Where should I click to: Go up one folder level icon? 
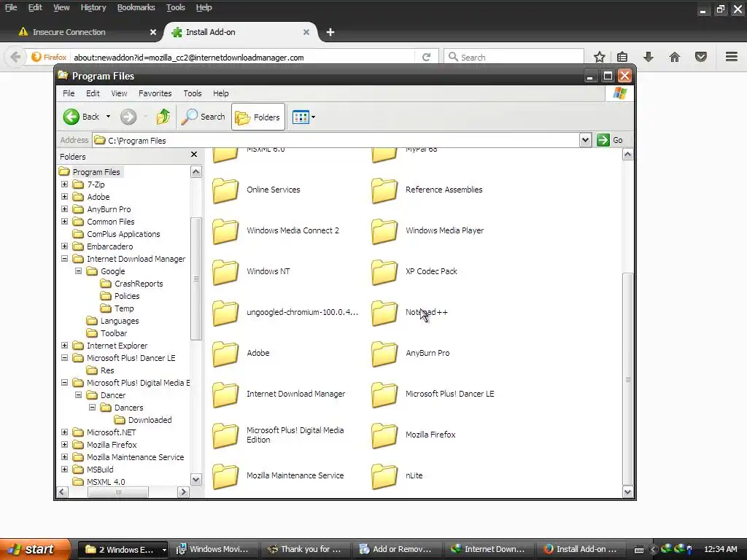click(163, 117)
